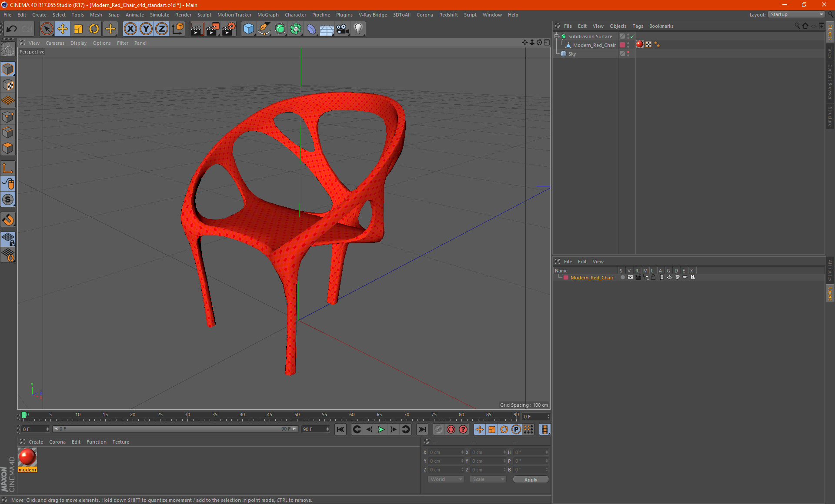Toggle Sky object visibility dots

coord(628,54)
